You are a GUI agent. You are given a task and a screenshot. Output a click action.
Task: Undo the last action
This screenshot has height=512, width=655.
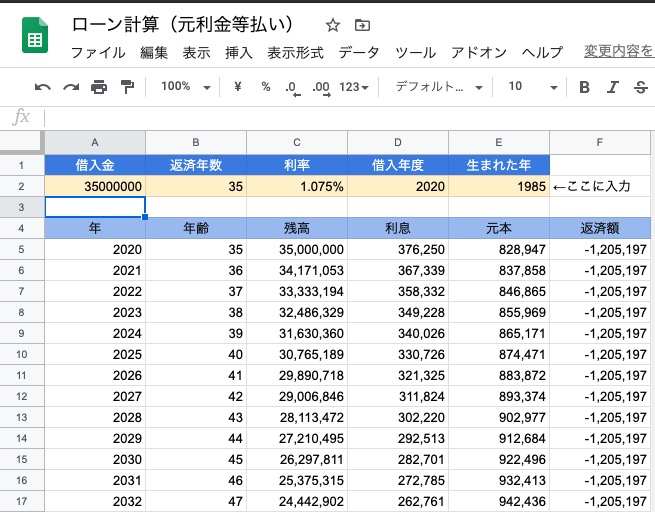pos(43,87)
